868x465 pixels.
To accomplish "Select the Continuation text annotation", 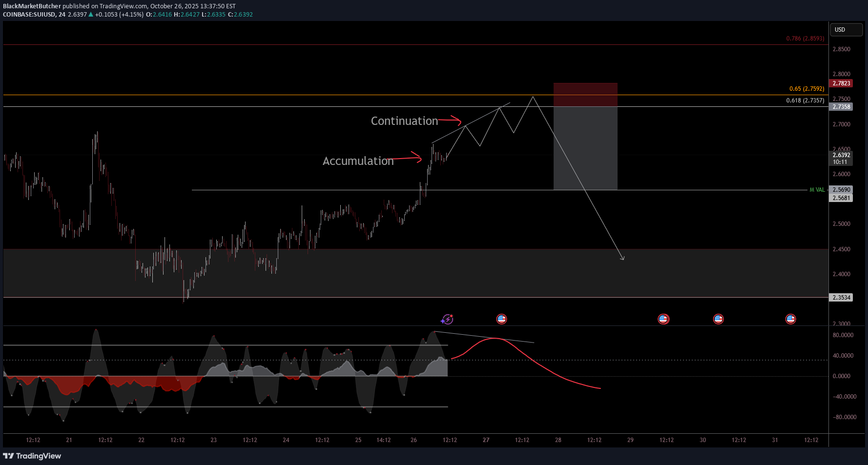I will point(404,121).
